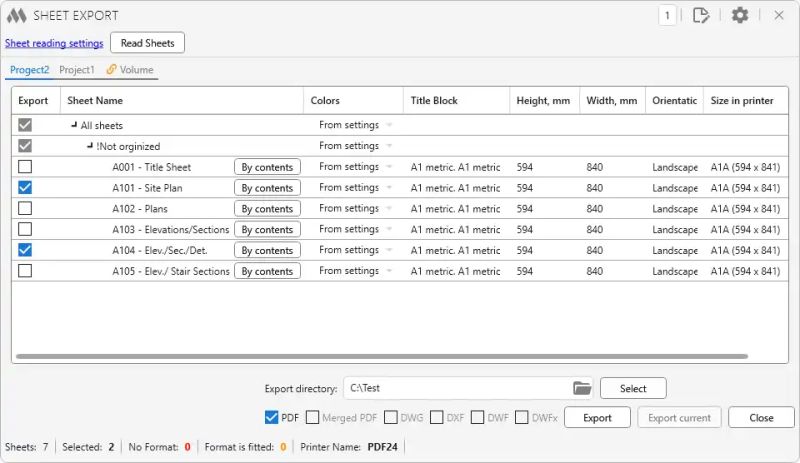This screenshot has height=463, width=800.
Task: Click the Height, mm column header
Action: tap(544, 101)
